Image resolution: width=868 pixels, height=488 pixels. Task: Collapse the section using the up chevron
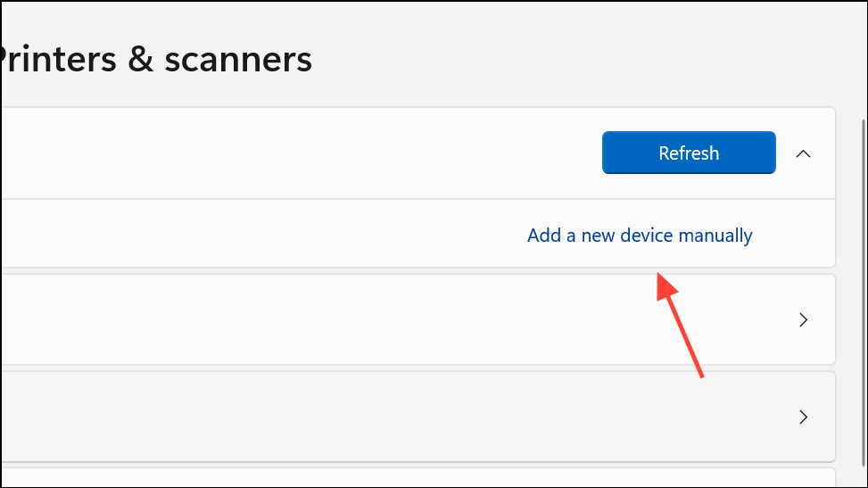tap(803, 153)
